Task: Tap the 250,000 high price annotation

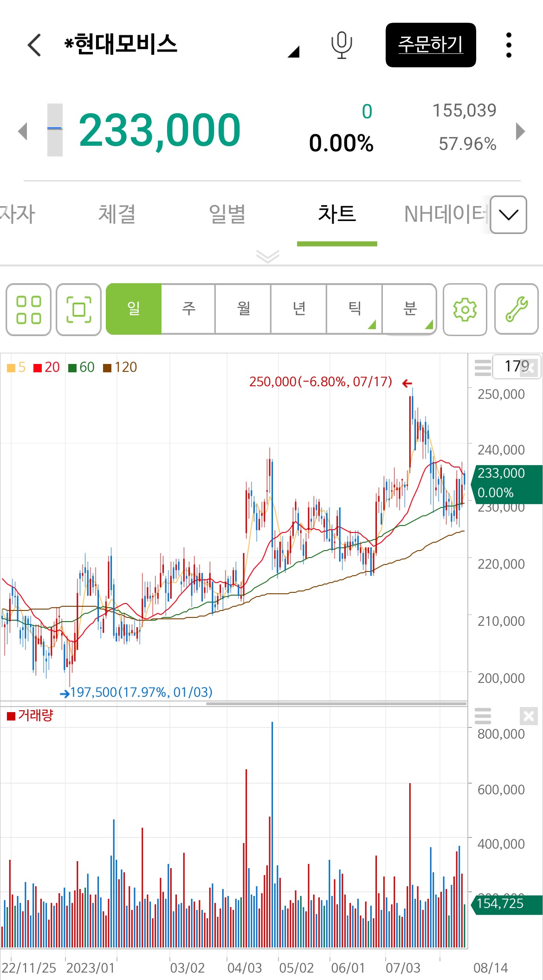Action: pos(321,382)
